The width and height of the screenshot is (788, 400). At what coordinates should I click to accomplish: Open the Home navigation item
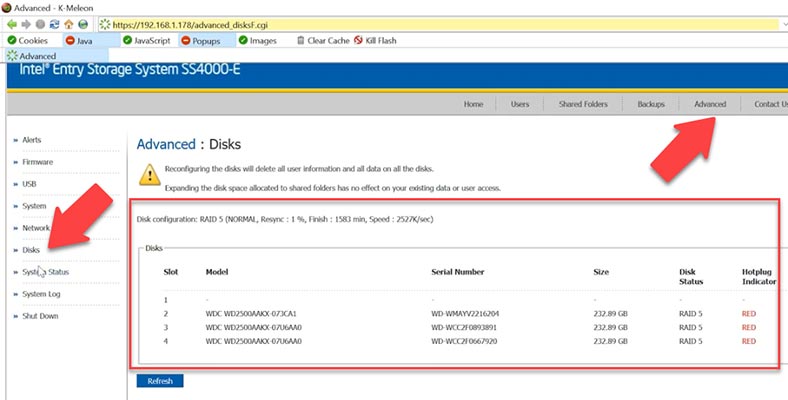pos(473,104)
